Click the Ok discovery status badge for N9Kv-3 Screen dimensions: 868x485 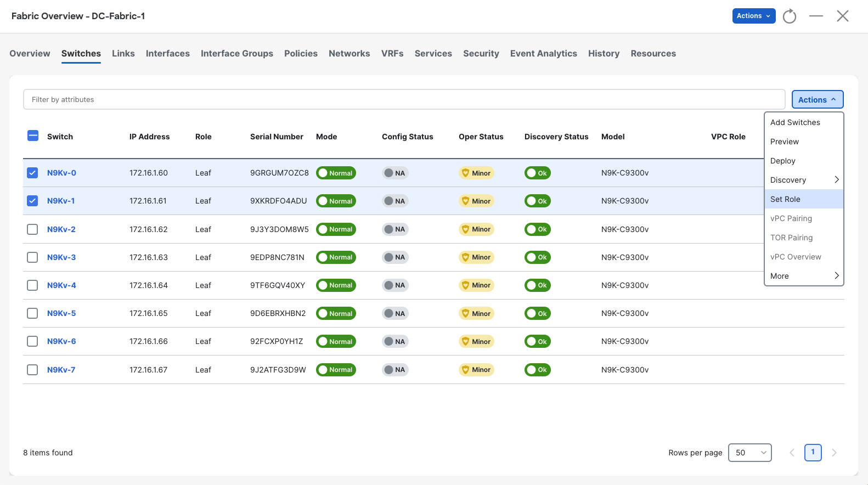tap(537, 257)
